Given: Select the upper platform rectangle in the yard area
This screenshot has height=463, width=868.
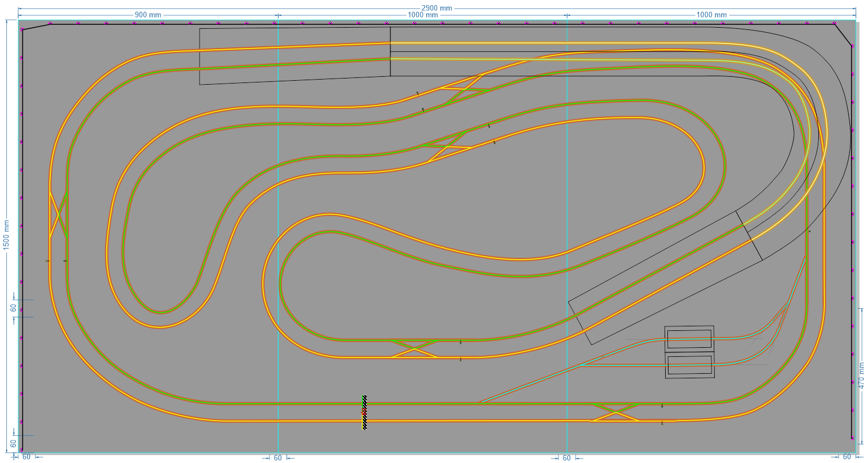Looking at the screenshot, I should coord(689,338).
